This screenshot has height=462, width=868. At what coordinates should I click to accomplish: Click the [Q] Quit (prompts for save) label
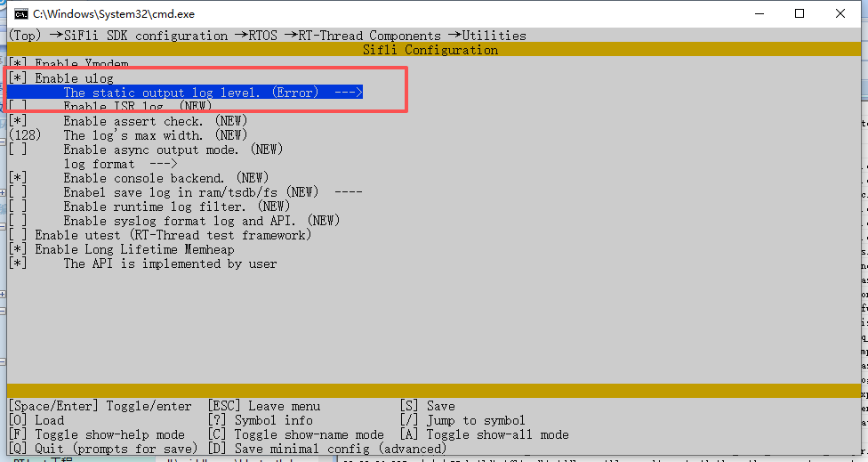(x=103, y=449)
